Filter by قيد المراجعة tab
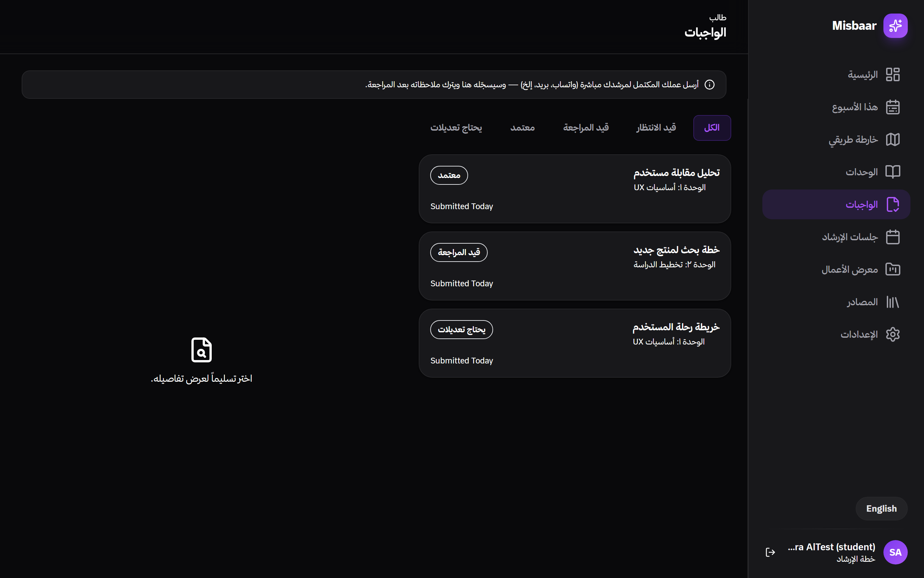The width and height of the screenshot is (924, 578). (585, 128)
